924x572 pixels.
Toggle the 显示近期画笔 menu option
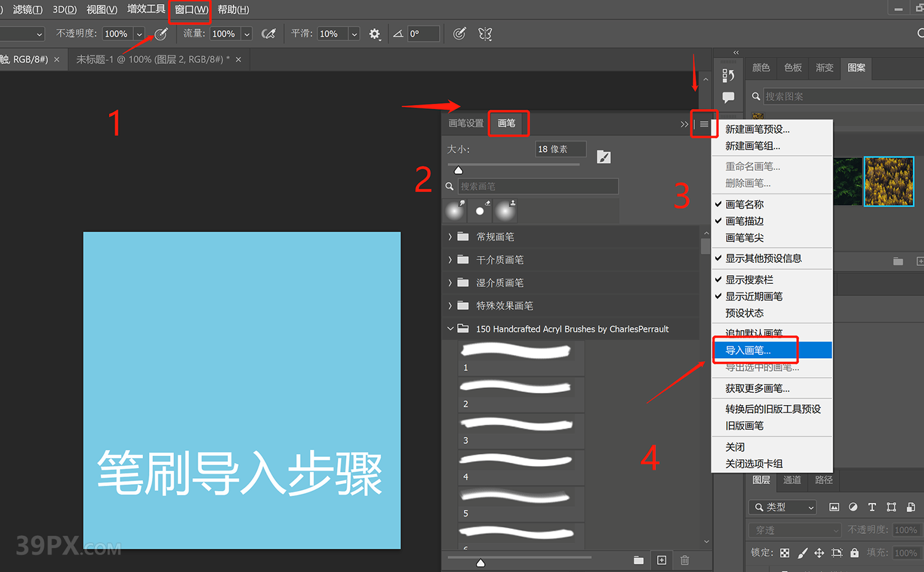point(753,296)
